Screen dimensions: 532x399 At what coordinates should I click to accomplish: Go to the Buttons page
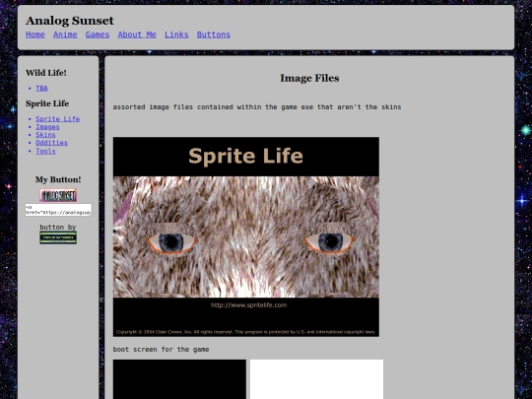(x=214, y=34)
